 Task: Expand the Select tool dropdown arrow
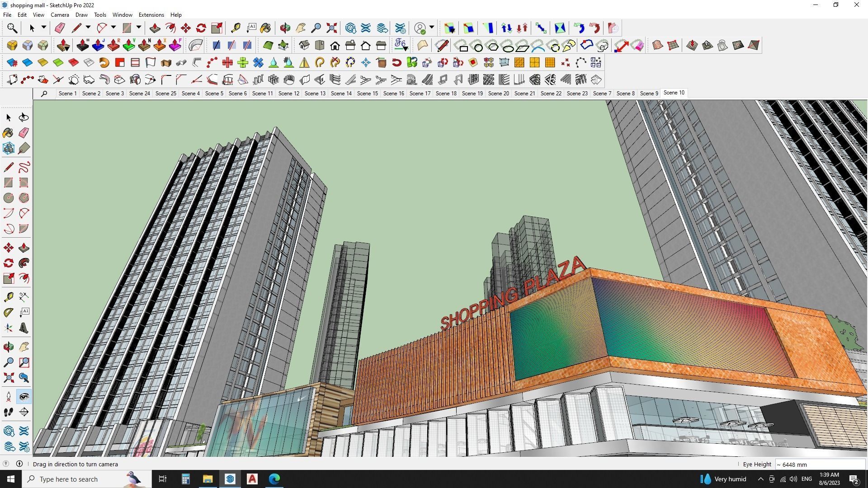click(44, 28)
